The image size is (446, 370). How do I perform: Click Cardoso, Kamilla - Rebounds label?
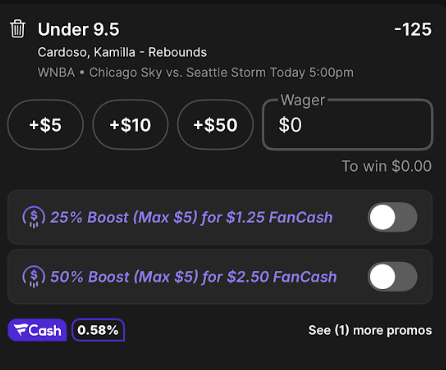(x=122, y=52)
